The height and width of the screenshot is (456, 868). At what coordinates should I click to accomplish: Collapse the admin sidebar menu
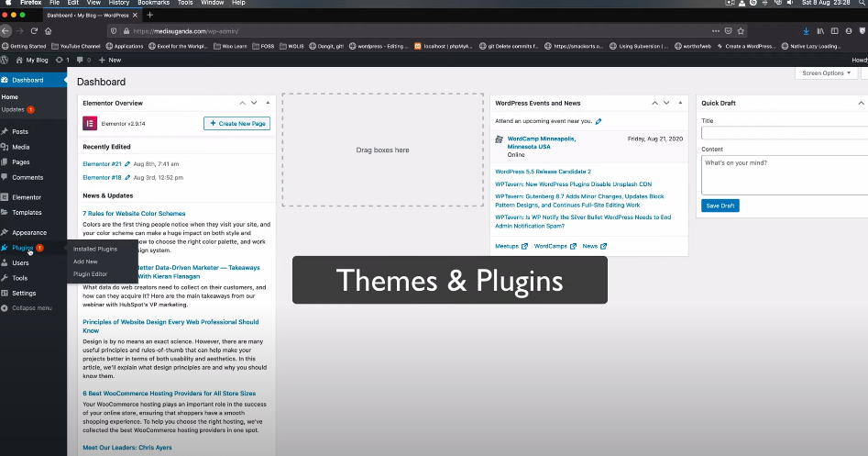(27, 308)
